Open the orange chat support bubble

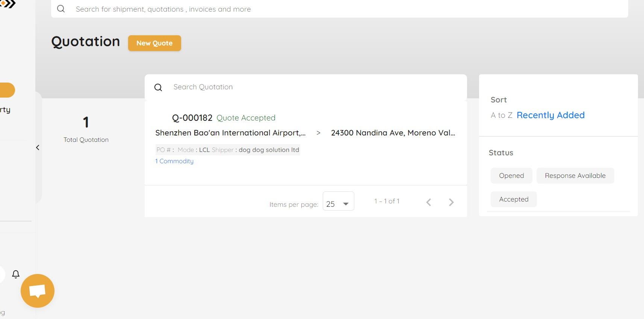[x=38, y=291]
